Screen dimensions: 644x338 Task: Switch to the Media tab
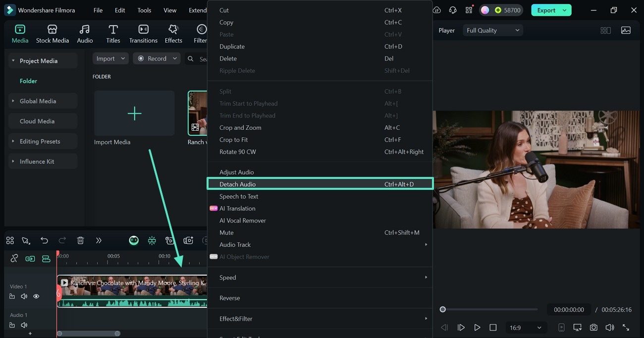20,34
